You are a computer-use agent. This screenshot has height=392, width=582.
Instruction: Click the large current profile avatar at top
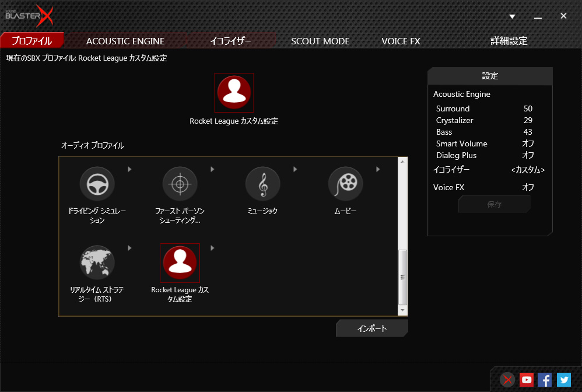(234, 92)
